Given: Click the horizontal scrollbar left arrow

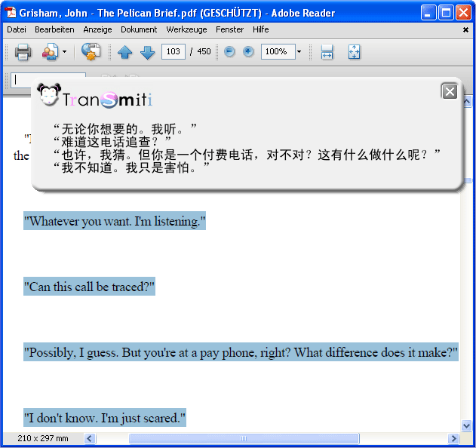Looking at the screenshot, I should point(90,439).
